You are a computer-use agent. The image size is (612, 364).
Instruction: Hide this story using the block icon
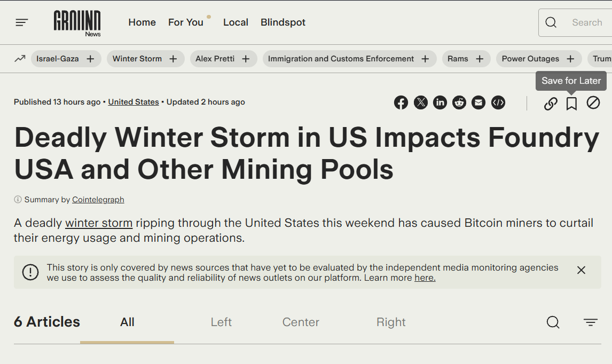point(593,102)
